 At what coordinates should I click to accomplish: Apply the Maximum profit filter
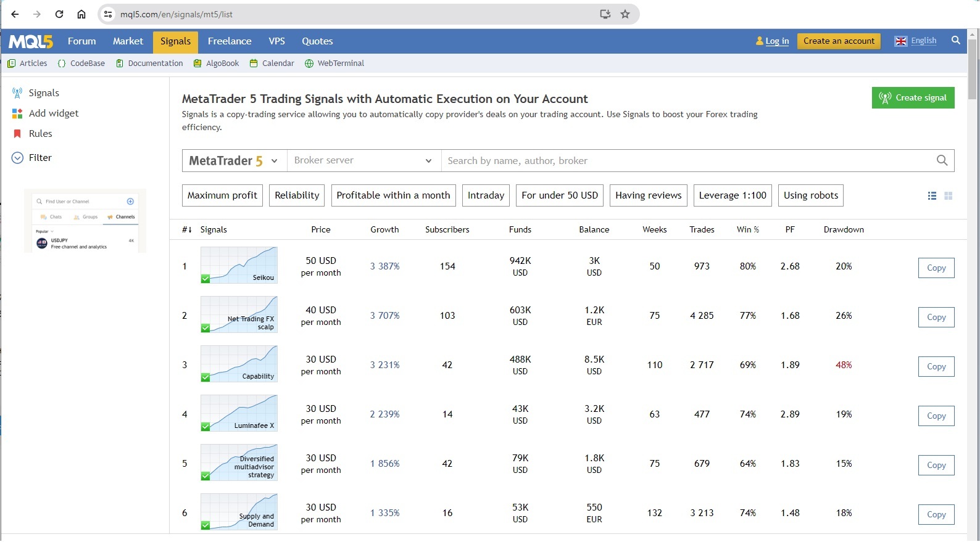click(222, 195)
